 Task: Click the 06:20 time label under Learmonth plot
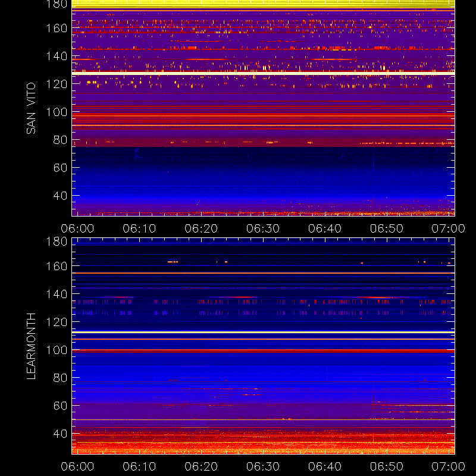tap(201, 466)
